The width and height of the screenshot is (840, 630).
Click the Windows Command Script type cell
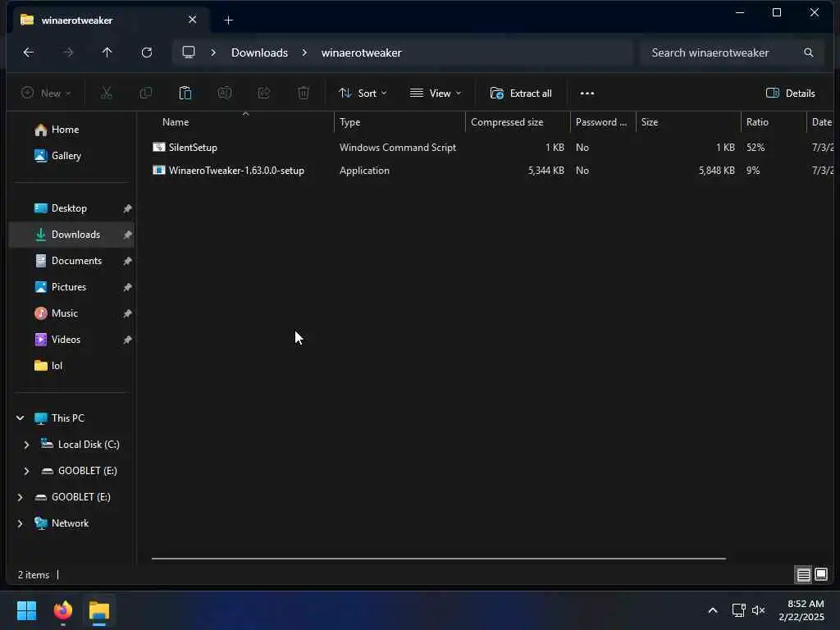398,148
